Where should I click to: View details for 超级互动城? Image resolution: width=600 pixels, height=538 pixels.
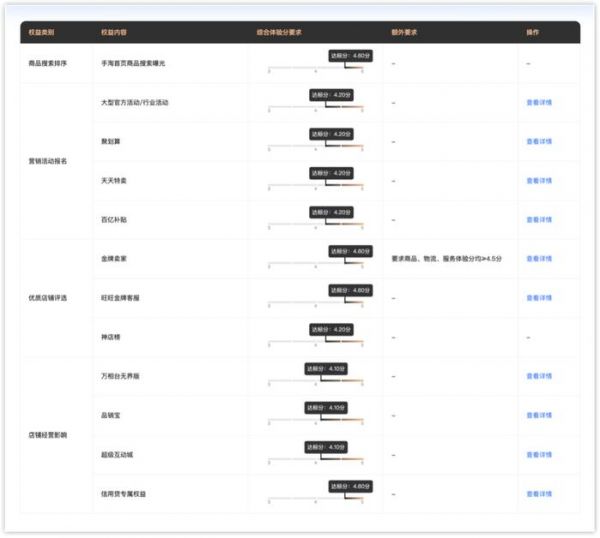pyautogui.click(x=539, y=454)
